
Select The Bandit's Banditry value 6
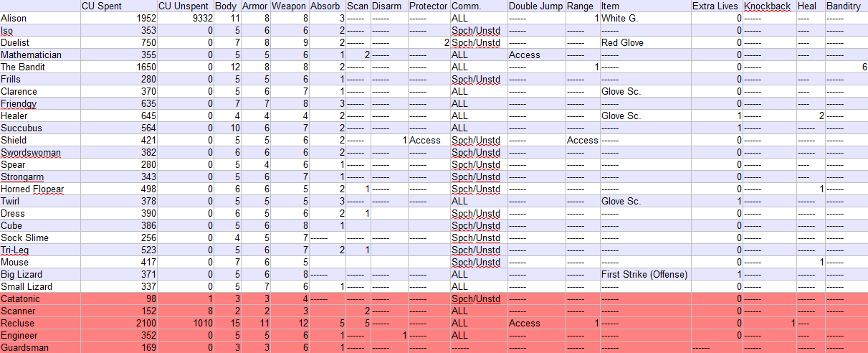click(846, 67)
